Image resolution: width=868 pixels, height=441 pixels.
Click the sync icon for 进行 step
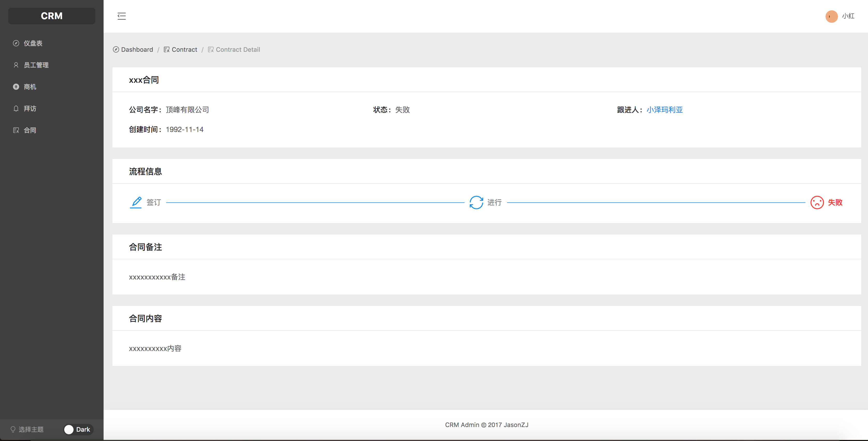tap(476, 202)
